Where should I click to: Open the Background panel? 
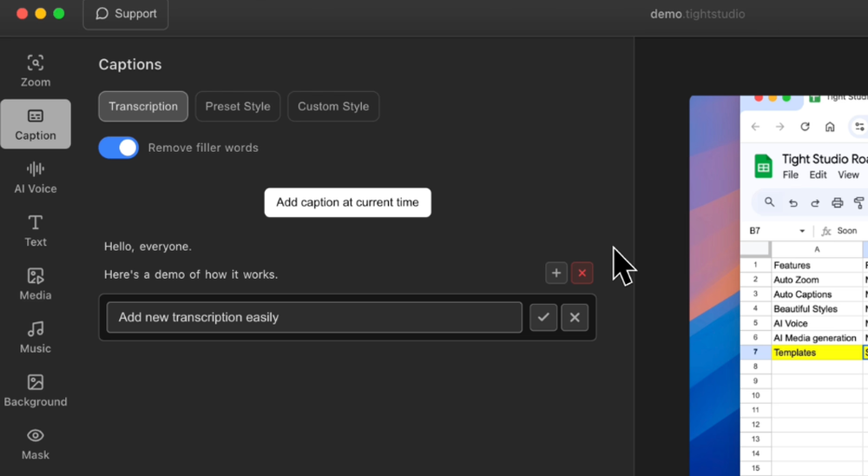pyautogui.click(x=36, y=390)
